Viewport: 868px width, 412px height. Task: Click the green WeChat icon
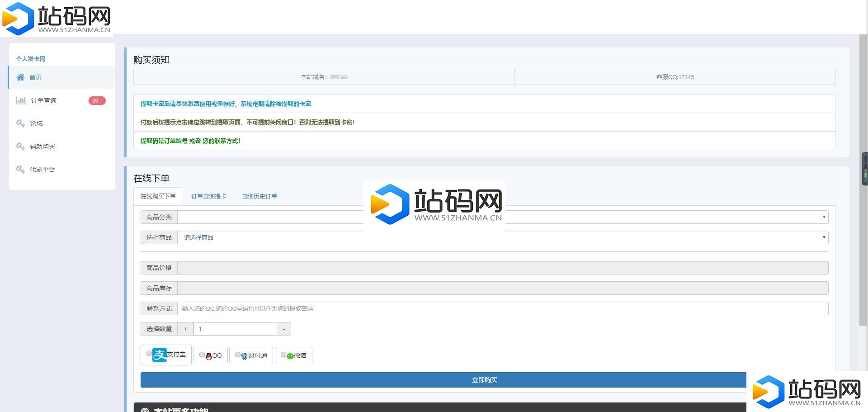[x=290, y=356]
